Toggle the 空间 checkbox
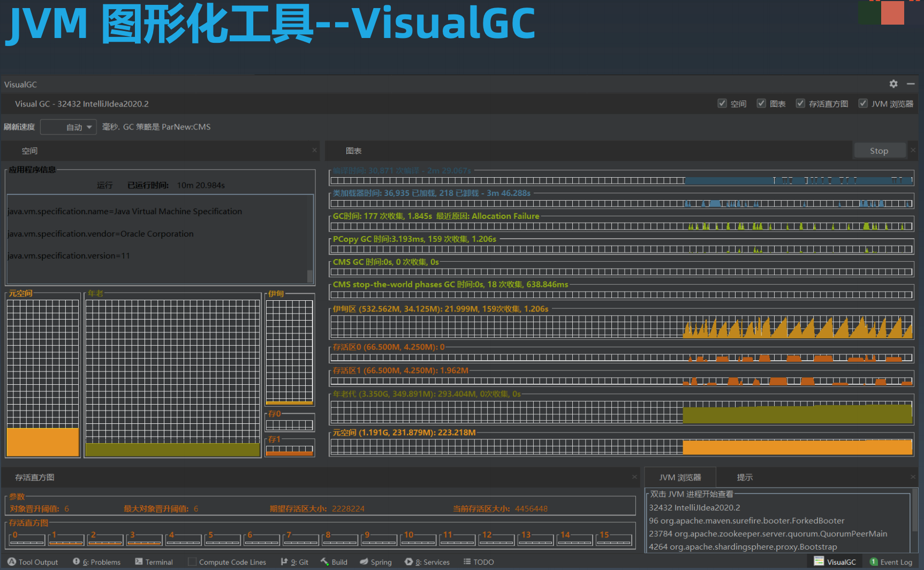The width and height of the screenshot is (924, 570). pyautogui.click(x=722, y=103)
